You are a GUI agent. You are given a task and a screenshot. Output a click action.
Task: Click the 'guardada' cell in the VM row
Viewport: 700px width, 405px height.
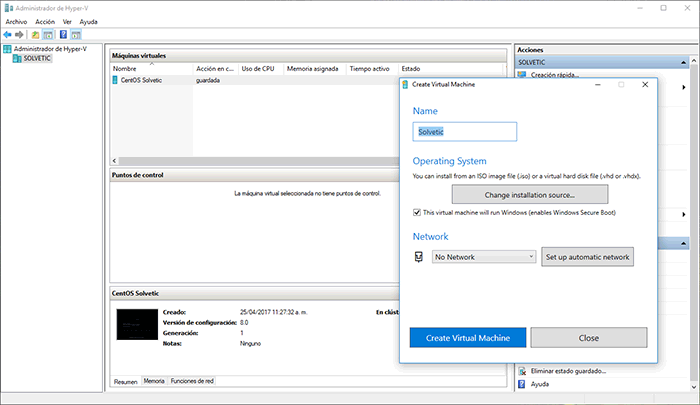tap(208, 80)
